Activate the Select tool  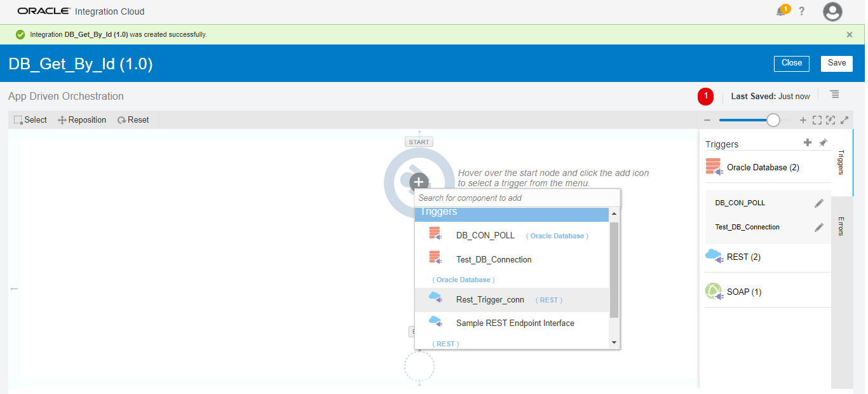(31, 119)
